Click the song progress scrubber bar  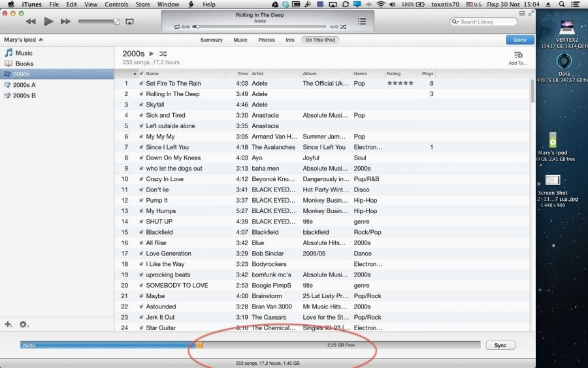[x=260, y=27]
